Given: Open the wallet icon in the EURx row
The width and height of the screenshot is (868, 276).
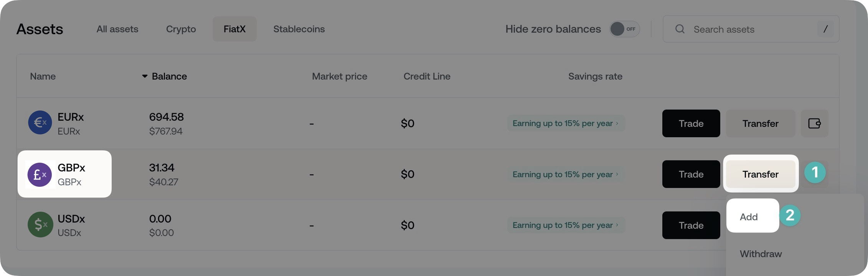Looking at the screenshot, I should [815, 123].
